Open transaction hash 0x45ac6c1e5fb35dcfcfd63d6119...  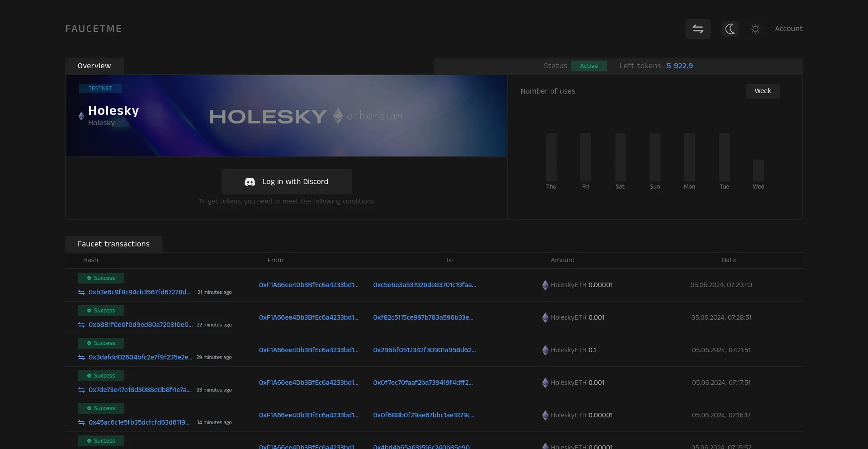[139, 422]
